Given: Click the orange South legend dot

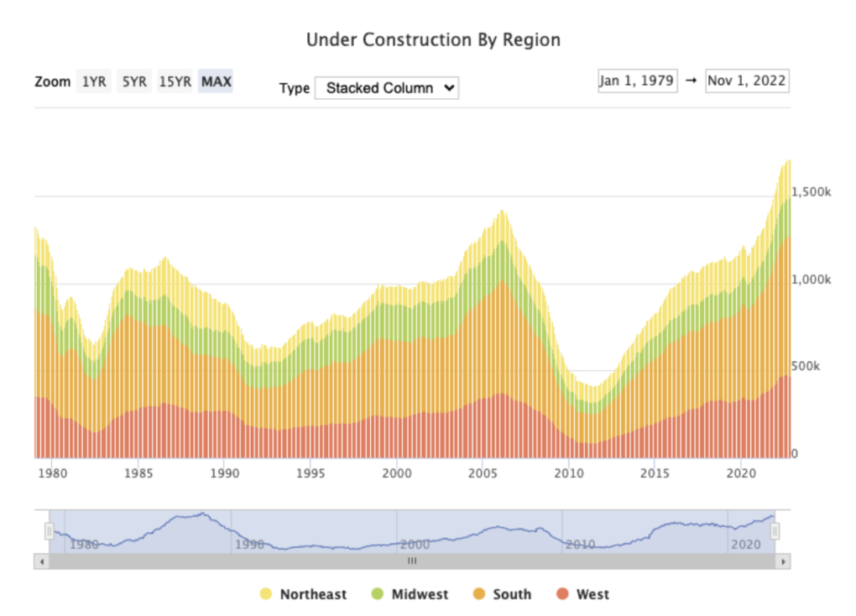Looking at the screenshot, I should [x=479, y=594].
